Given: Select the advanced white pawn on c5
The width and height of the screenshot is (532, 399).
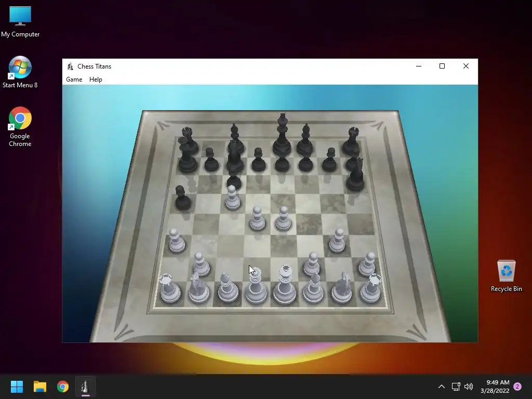Looking at the screenshot, I should (x=232, y=197).
